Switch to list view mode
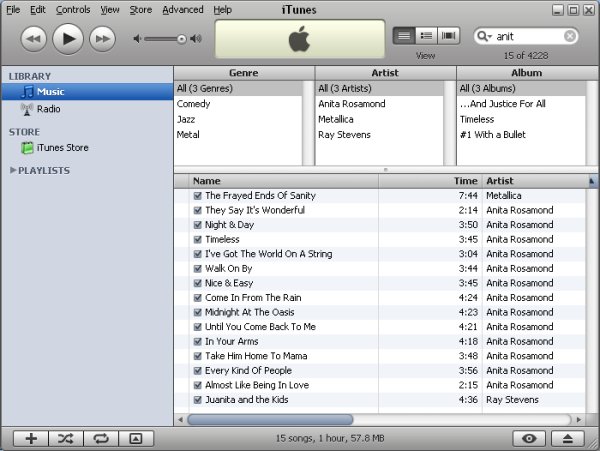This screenshot has height=451, width=600. [404, 36]
